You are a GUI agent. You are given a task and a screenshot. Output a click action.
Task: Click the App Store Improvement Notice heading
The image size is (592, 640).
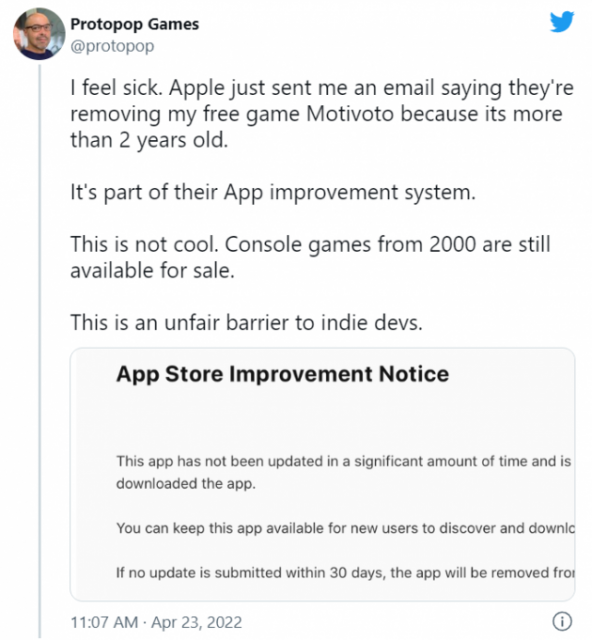[x=283, y=374]
